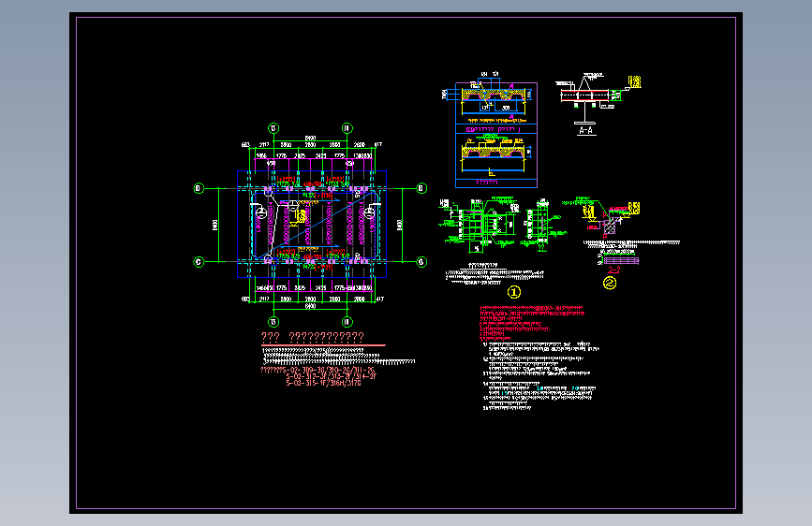Image resolution: width=812 pixels, height=526 pixels.
Task: Select magenta caption at bottom of blue detail box
Action: tap(486, 183)
